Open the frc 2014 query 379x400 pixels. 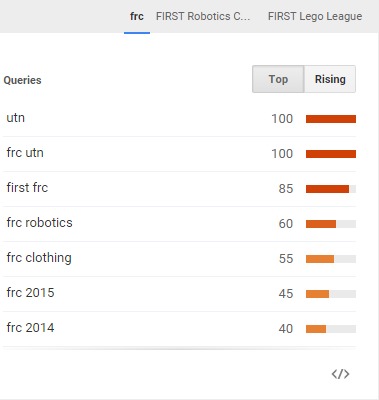click(30, 328)
